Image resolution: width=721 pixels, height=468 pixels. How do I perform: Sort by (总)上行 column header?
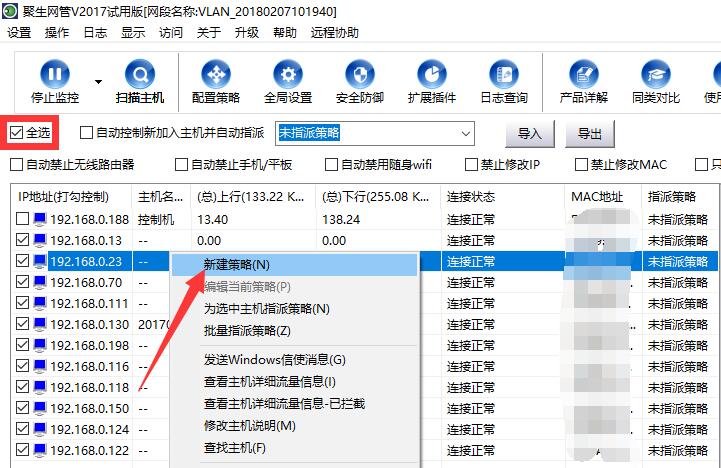[x=253, y=197]
